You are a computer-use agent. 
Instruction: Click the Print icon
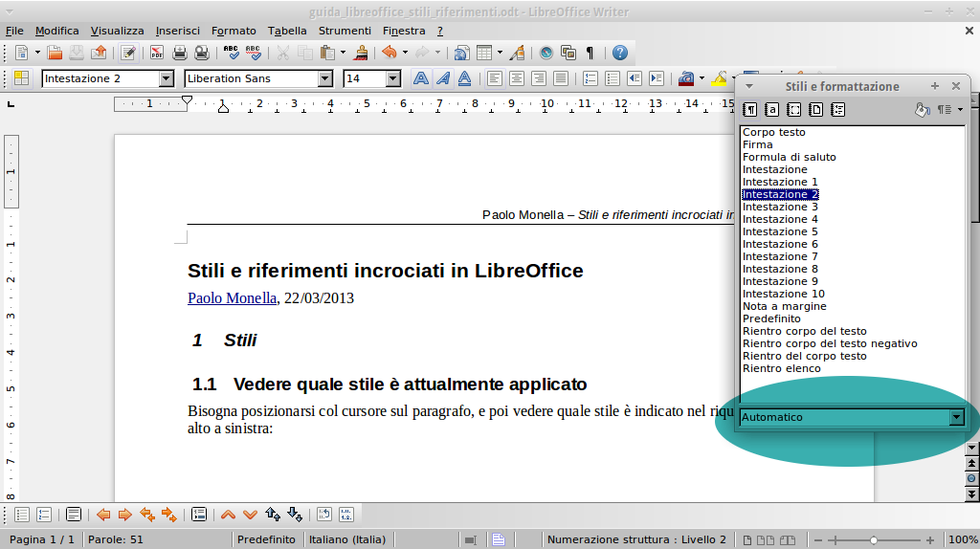[x=179, y=54]
